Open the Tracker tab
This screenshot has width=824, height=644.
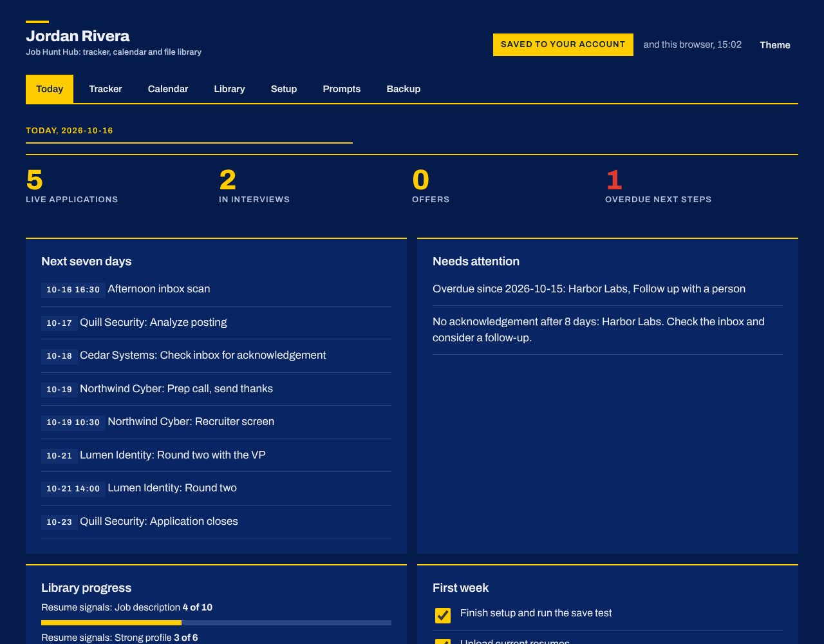tap(106, 89)
